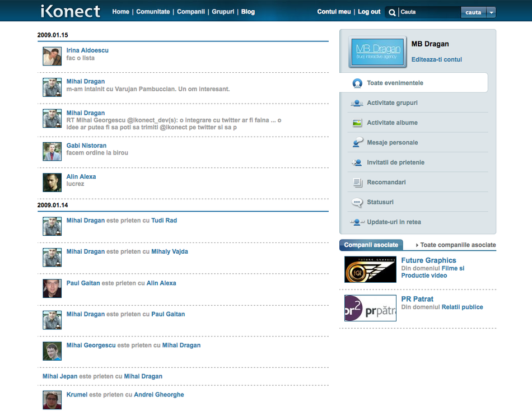Open the Blog menu item
532x411 pixels.
click(x=248, y=12)
